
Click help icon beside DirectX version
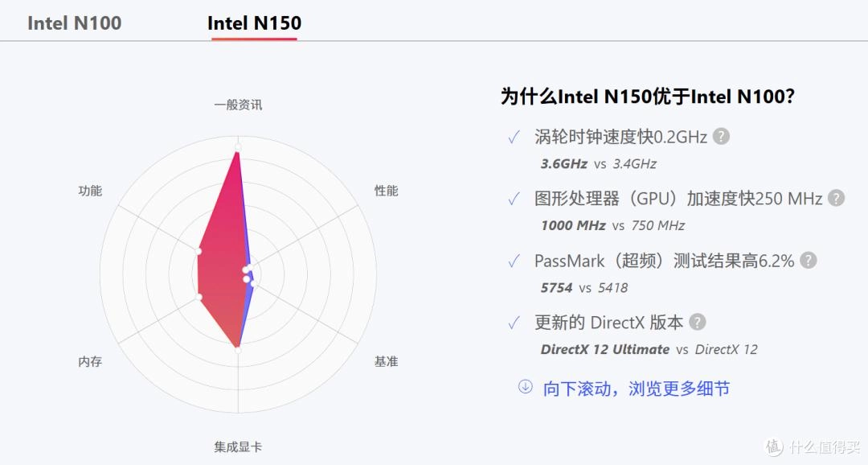tap(698, 322)
